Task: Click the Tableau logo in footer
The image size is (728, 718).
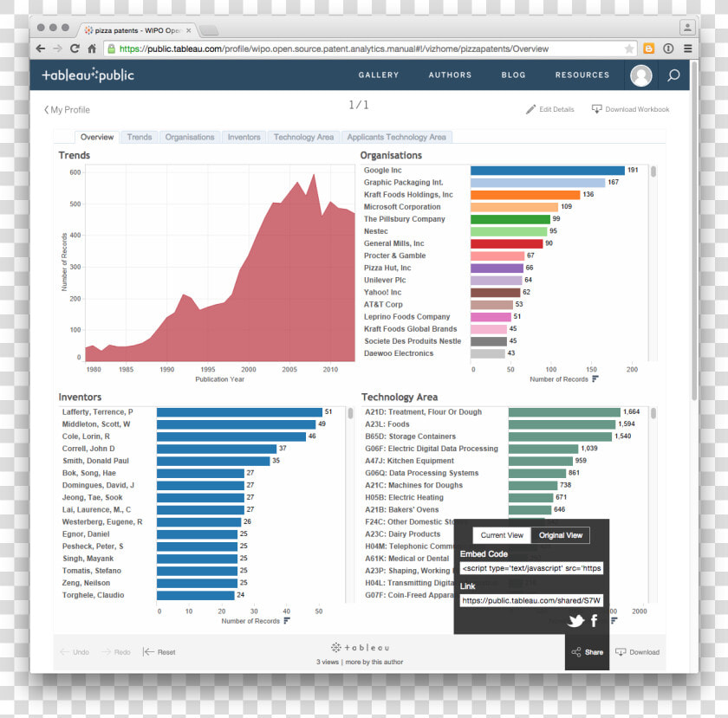Action: 361,648
